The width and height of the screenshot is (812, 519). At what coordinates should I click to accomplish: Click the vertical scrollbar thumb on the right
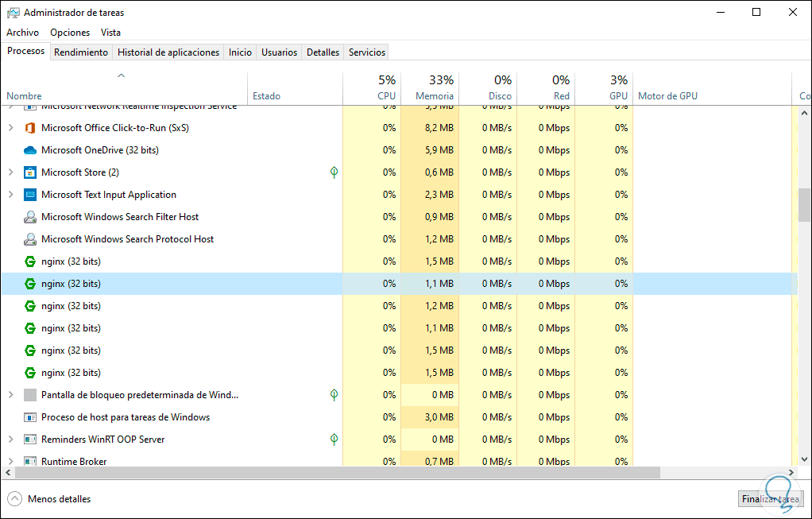point(804,205)
